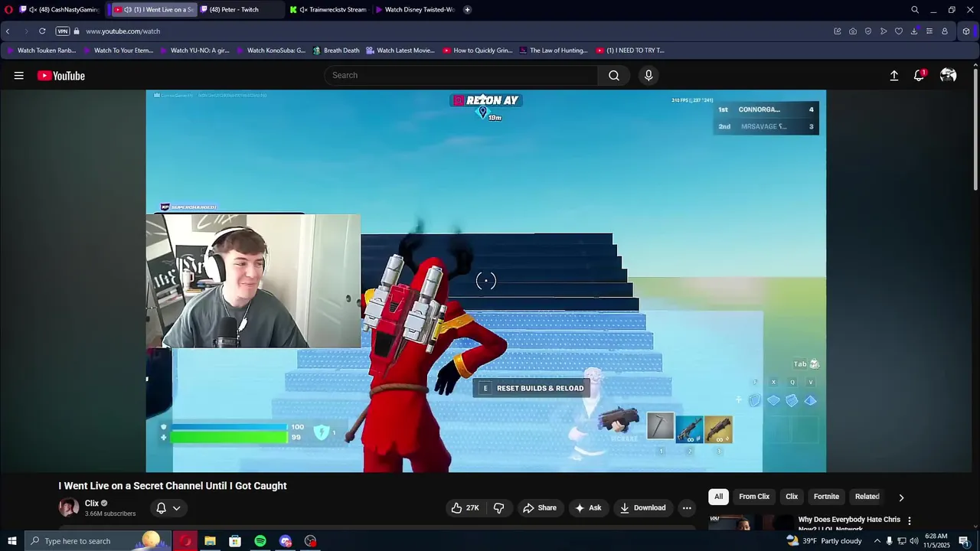The image size is (980, 551).
Task: Open the Windows notification center
Action: point(964,541)
